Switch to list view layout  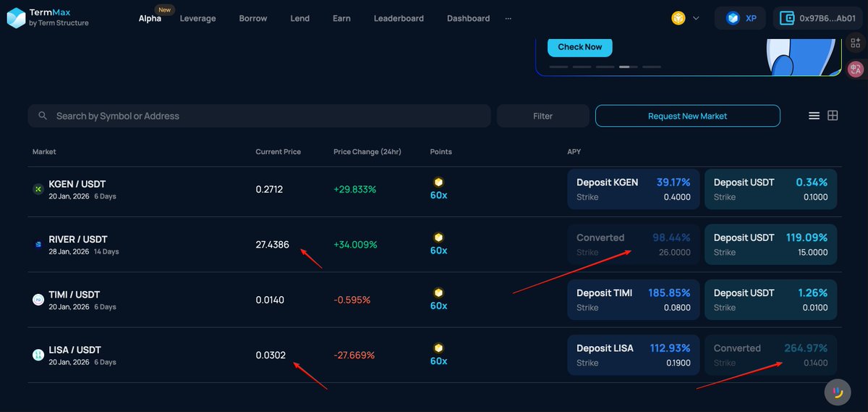tap(814, 116)
